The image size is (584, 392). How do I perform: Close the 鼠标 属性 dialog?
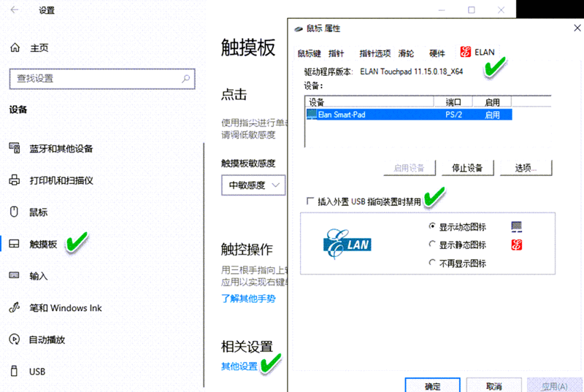(577, 28)
